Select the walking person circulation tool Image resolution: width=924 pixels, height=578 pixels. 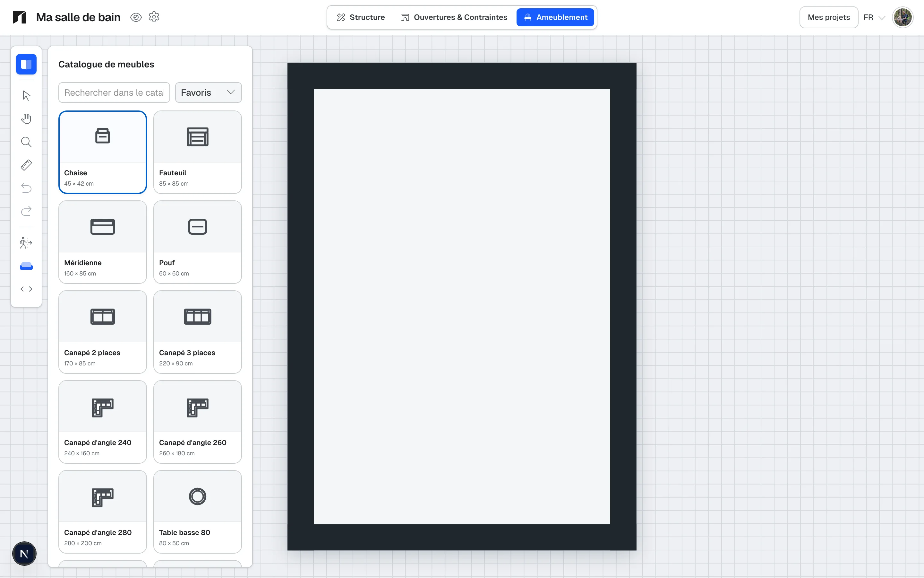26,243
